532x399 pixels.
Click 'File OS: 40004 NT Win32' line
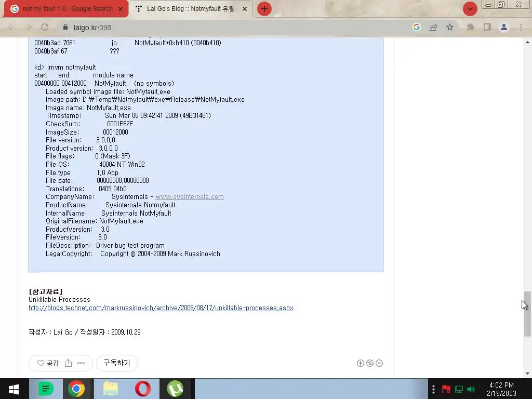(96, 165)
